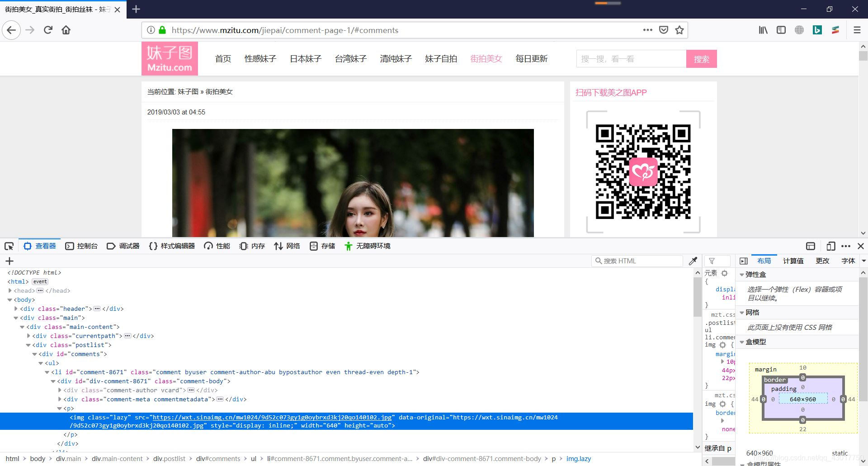Go back to the previous page

click(12, 30)
